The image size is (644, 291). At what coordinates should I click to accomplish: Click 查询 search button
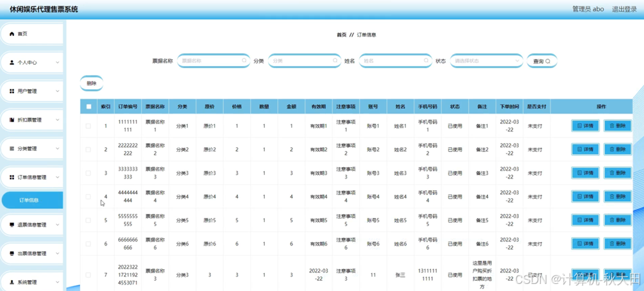[542, 61]
